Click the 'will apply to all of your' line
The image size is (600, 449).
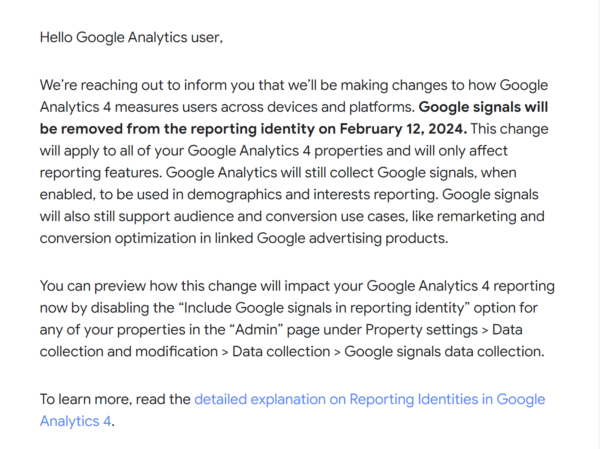[x=112, y=151]
